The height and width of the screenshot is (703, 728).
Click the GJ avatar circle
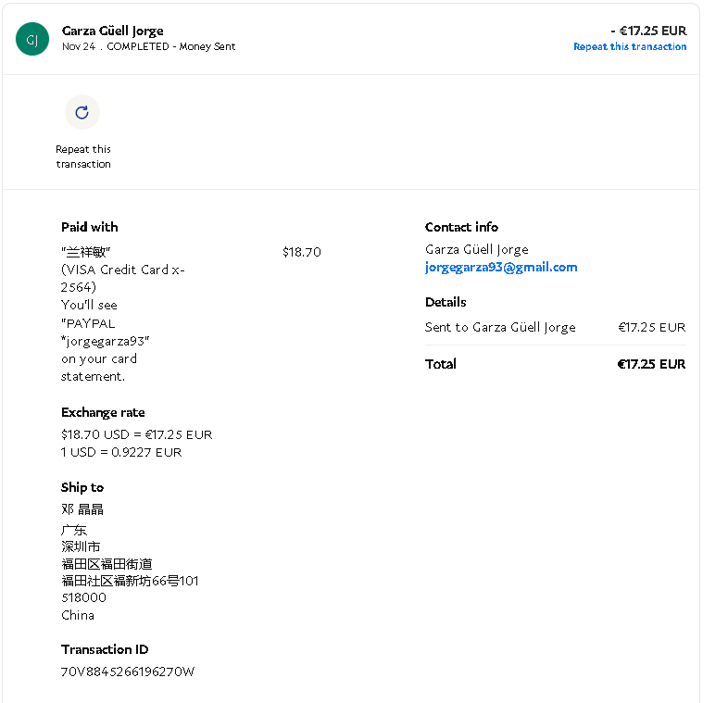pos(31,39)
